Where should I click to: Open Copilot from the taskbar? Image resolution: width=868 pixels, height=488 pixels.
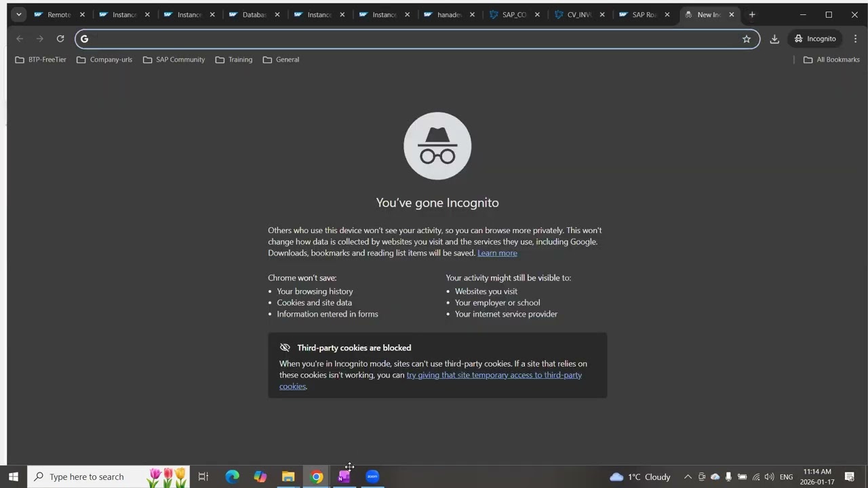pos(260,476)
